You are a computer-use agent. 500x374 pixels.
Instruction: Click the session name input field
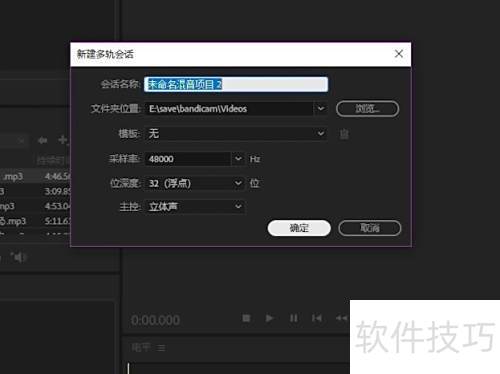[x=236, y=84]
